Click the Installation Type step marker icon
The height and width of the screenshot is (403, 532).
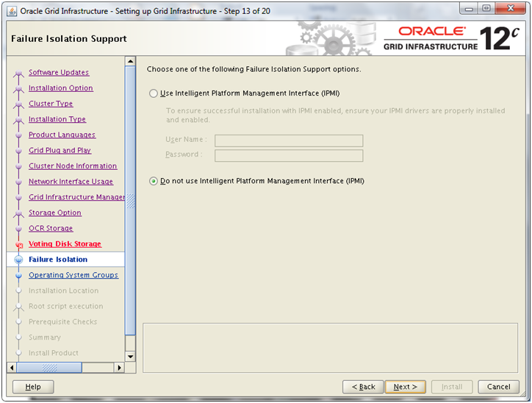18,120
